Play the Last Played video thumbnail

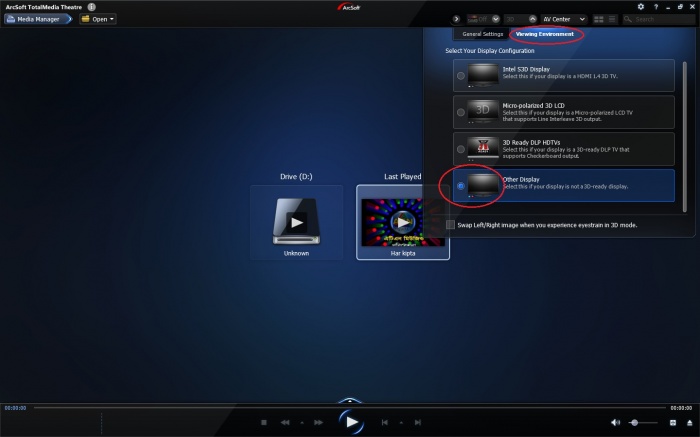click(x=403, y=222)
